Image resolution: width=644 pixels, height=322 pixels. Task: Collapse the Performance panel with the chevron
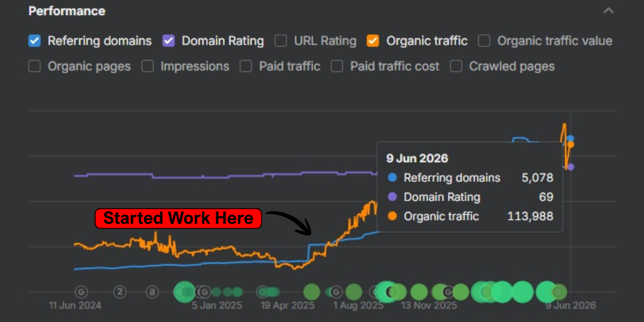608,11
